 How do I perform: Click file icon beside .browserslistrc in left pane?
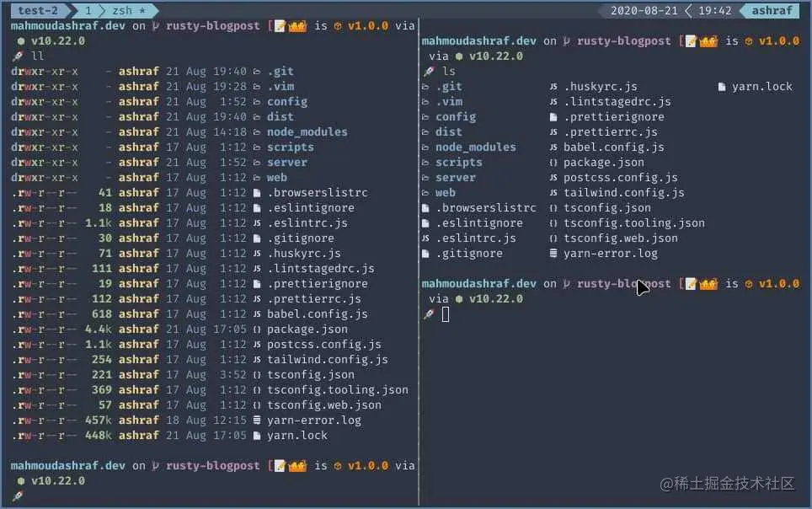click(257, 193)
